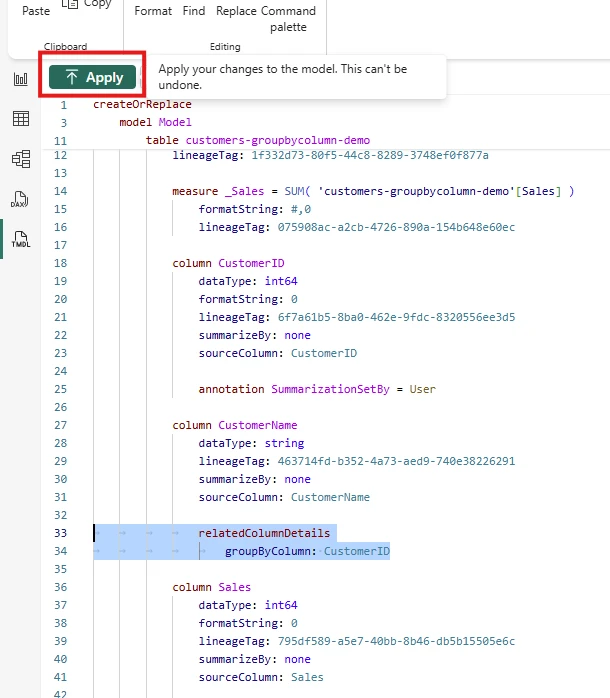The image size is (610, 698).
Task: Click the Replace ribbon button
Action: [236, 11]
